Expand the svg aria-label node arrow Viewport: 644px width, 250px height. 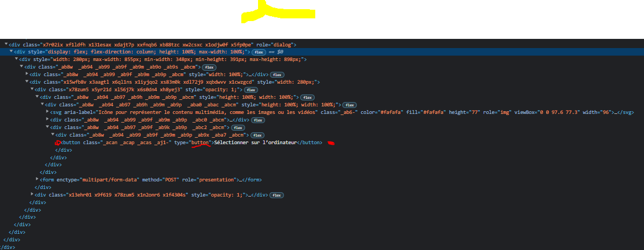click(48, 112)
